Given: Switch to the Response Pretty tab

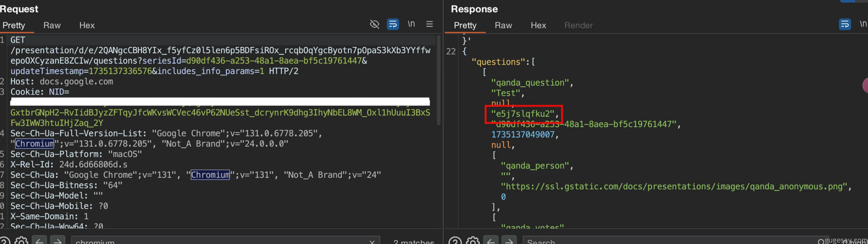Looking at the screenshot, I should point(465,25).
